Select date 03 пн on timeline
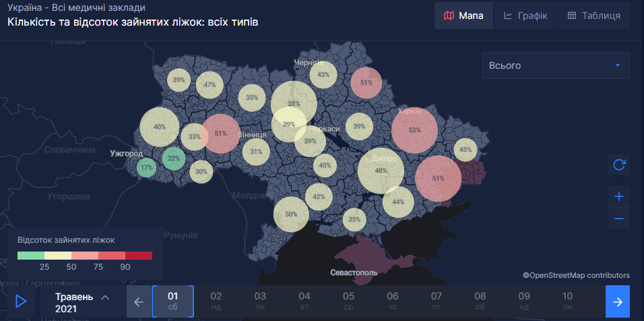 click(260, 301)
